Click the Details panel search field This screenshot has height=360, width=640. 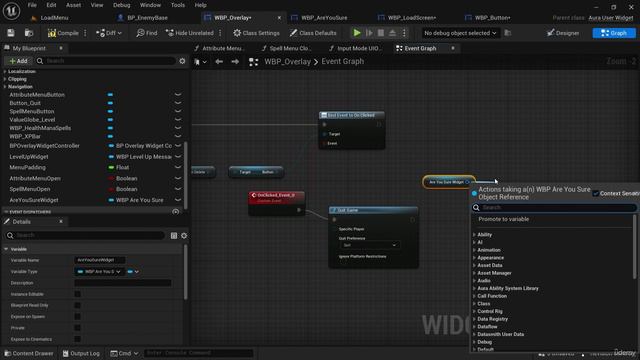click(x=84, y=236)
